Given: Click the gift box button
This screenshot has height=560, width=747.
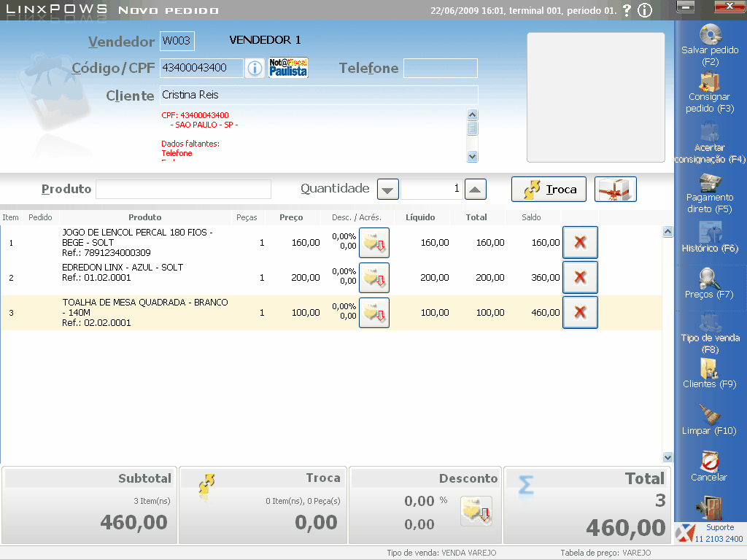Looking at the screenshot, I should (615, 189).
